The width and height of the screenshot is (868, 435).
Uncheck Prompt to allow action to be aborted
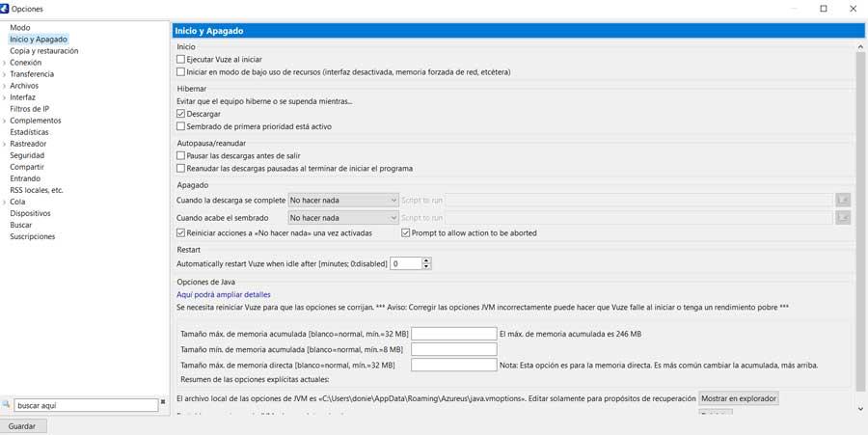click(x=405, y=233)
